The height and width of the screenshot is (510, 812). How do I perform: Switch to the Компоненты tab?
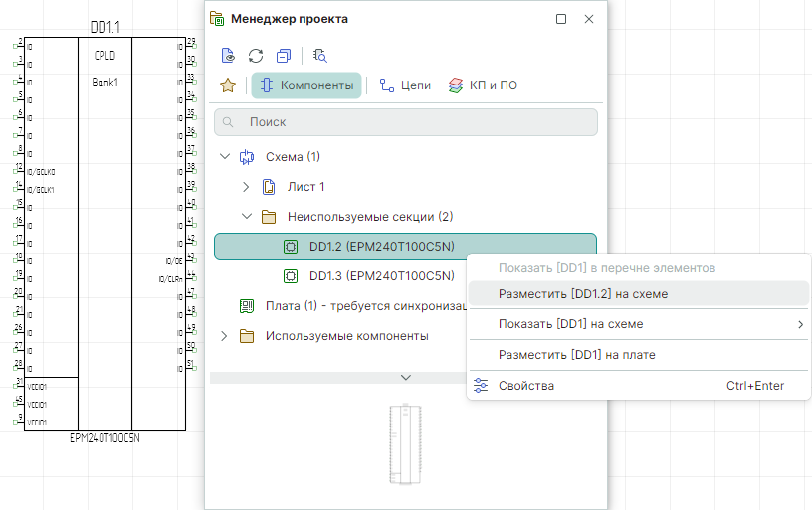click(306, 85)
